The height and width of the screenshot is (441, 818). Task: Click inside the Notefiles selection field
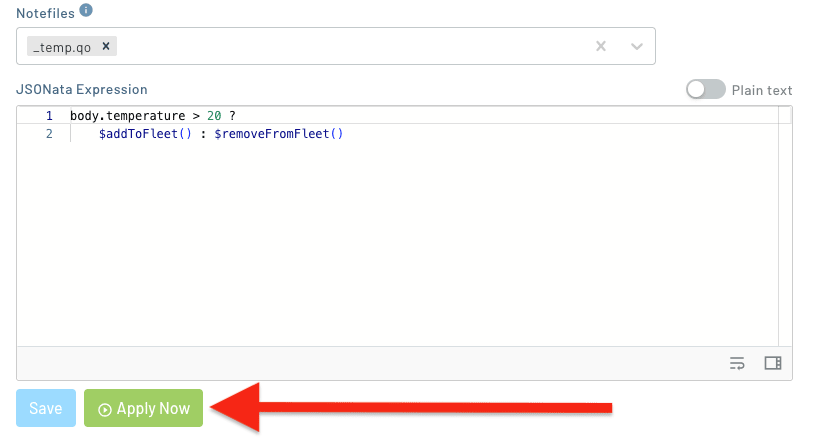click(x=336, y=46)
